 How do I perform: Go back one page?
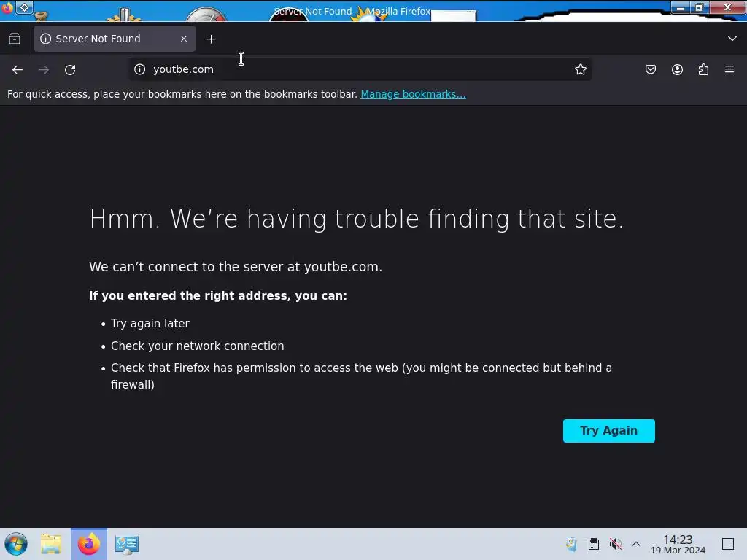[x=18, y=69]
